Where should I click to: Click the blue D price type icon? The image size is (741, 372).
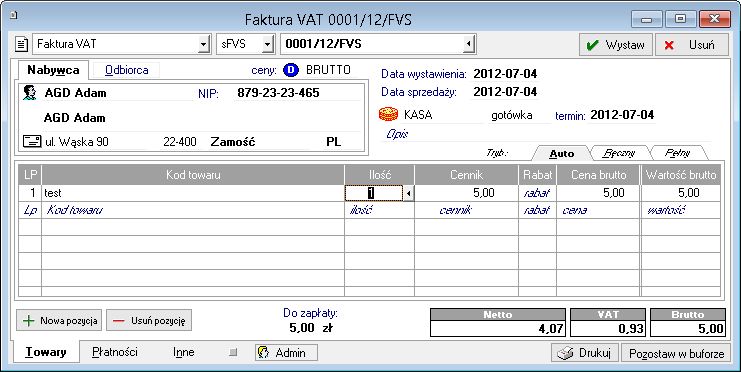pyautogui.click(x=291, y=70)
